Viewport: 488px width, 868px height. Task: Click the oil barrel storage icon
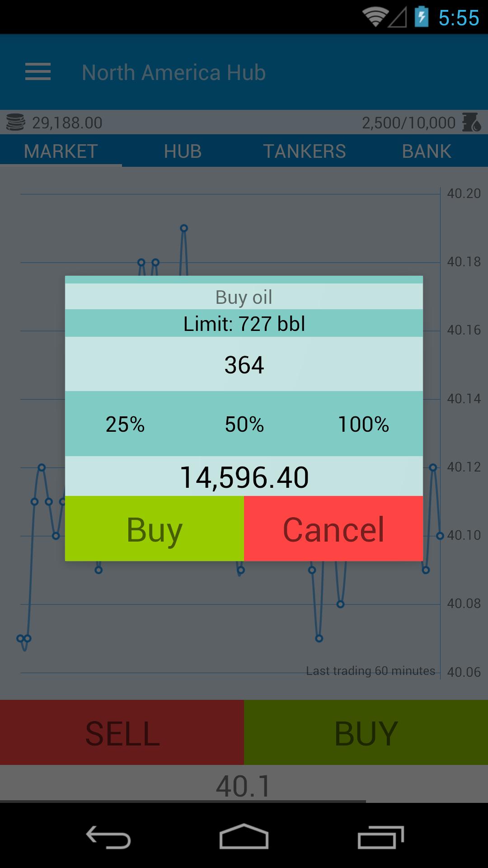[471, 122]
